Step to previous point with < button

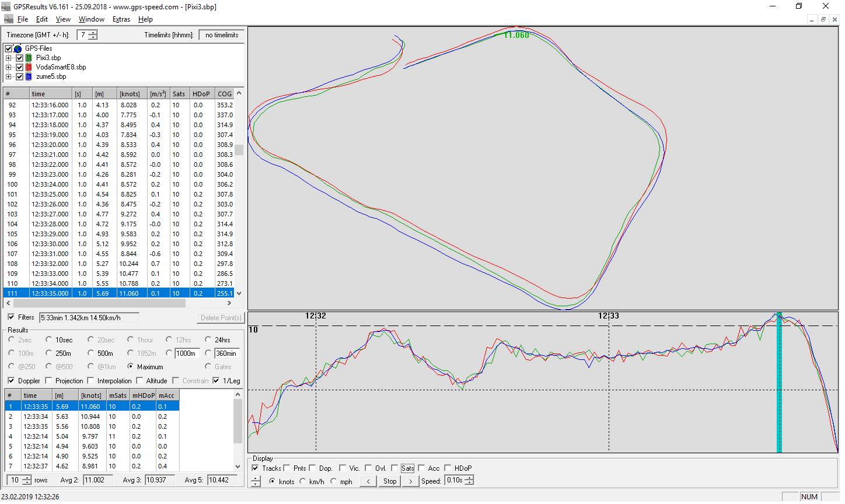pyautogui.click(x=368, y=481)
